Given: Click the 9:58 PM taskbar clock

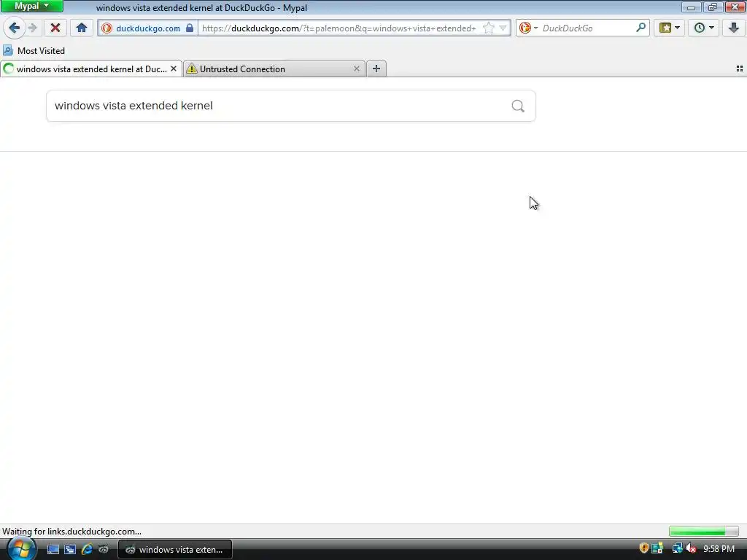Looking at the screenshot, I should (x=719, y=549).
